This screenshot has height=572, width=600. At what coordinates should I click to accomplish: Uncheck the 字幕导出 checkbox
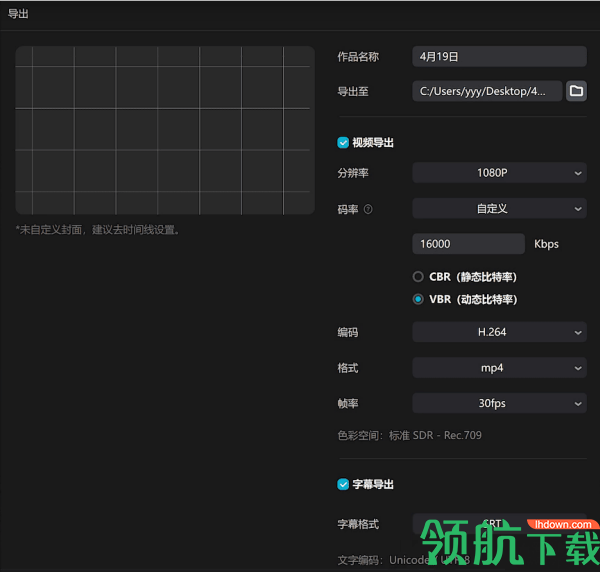(x=343, y=484)
